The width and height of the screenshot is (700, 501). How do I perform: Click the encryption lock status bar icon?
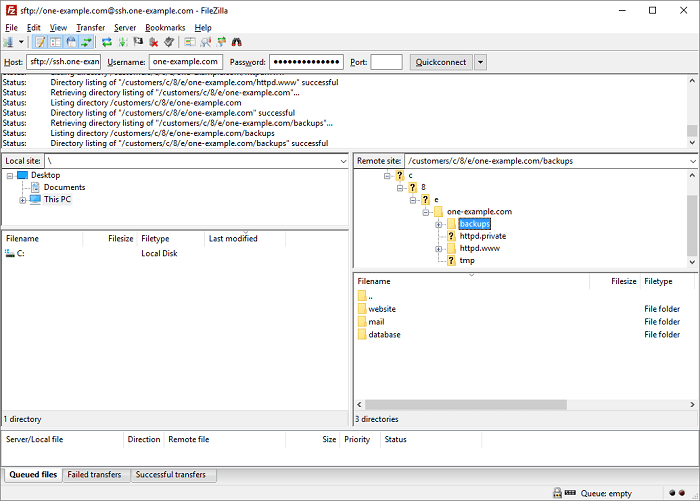(558, 493)
